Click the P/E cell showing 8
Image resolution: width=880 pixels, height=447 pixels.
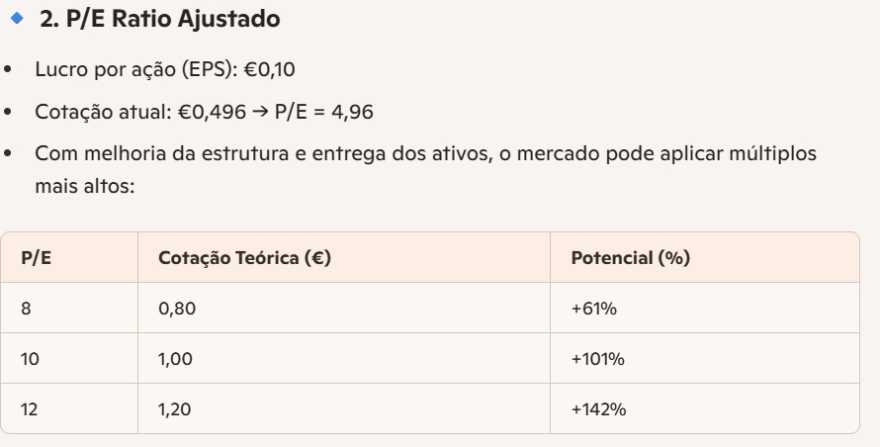[26, 309]
